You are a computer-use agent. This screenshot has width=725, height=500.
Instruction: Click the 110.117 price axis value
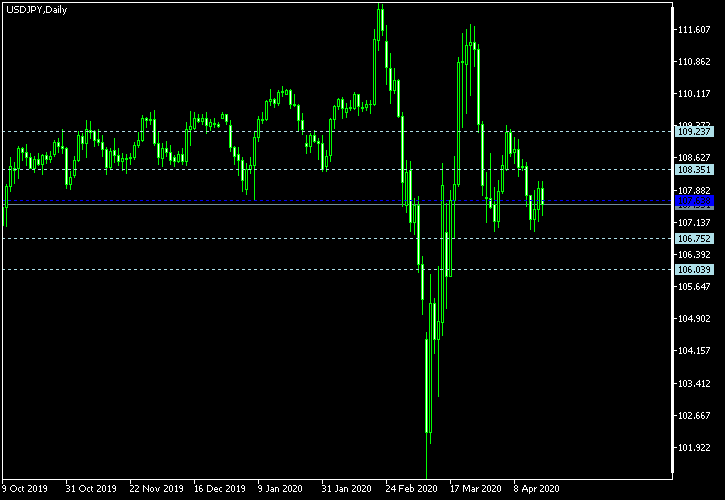coord(694,94)
